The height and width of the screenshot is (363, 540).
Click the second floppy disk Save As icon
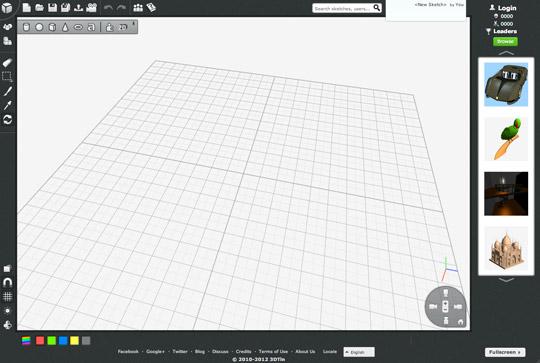[x=65, y=7]
